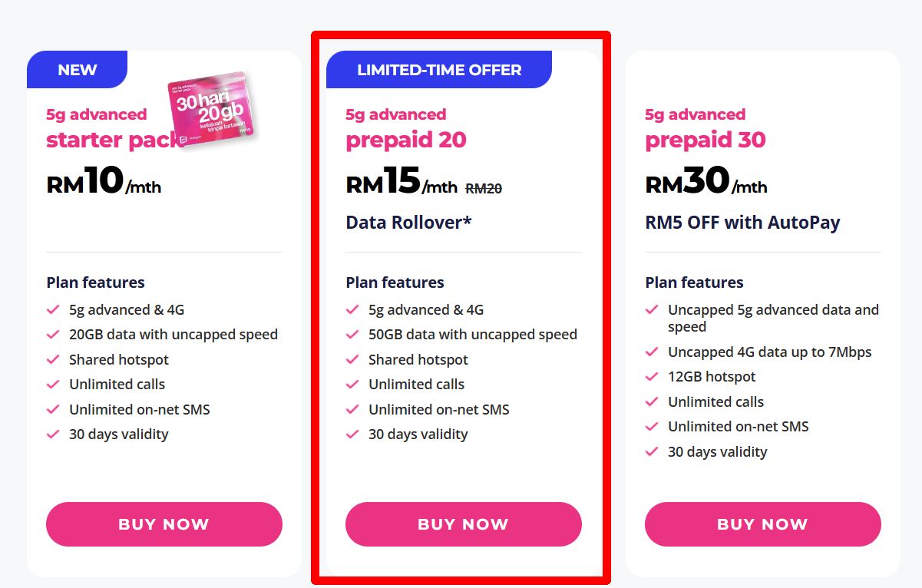Click Buy Now for prepaid 30
922x588 pixels.
pos(762,524)
